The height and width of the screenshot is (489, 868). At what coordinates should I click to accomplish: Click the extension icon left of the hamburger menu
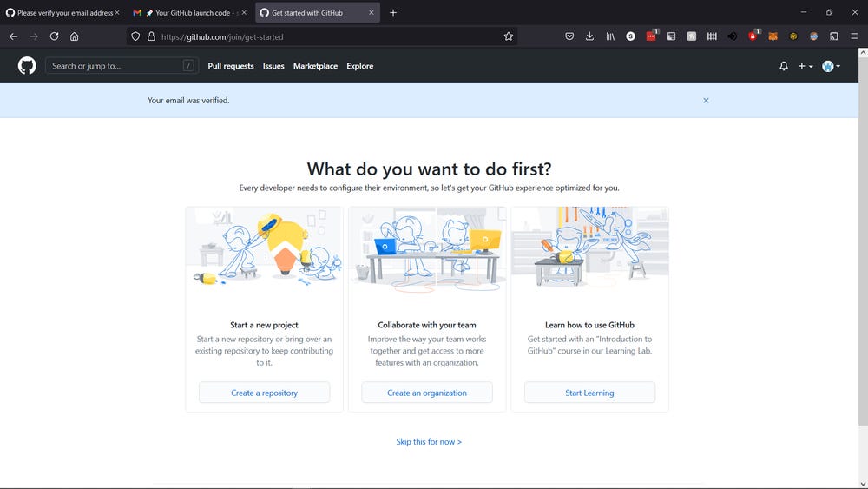833,36
